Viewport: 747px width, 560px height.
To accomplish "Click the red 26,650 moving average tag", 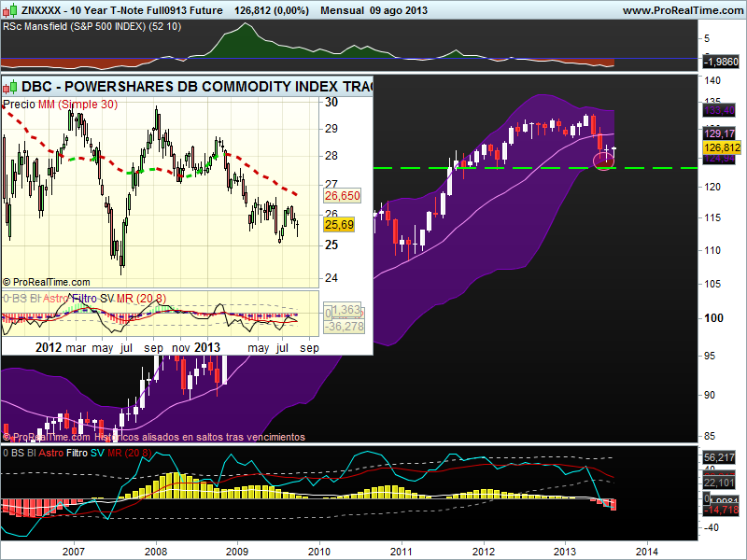I will (x=342, y=196).
